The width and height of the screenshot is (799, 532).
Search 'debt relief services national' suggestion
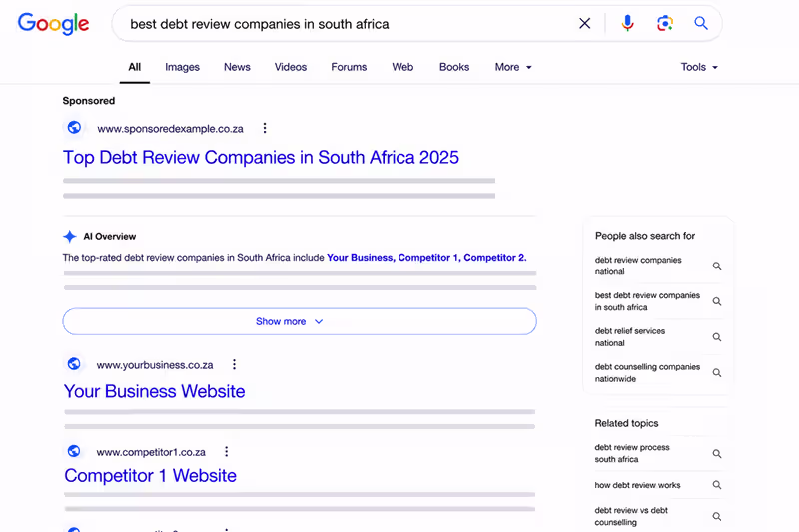pyautogui.click(x=630, y=337)
